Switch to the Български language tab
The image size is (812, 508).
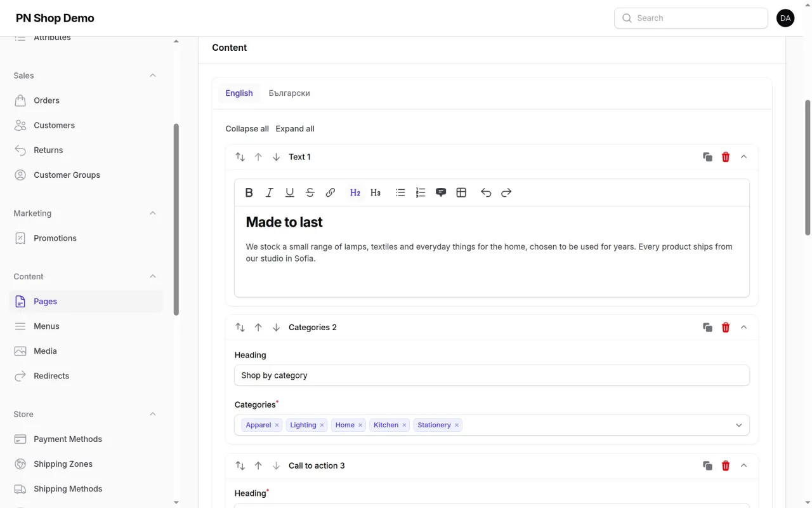coord(289,93)
